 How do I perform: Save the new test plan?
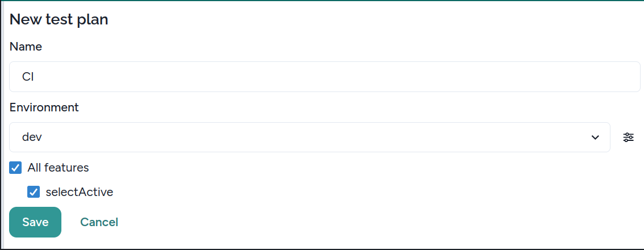coord(35,222)
